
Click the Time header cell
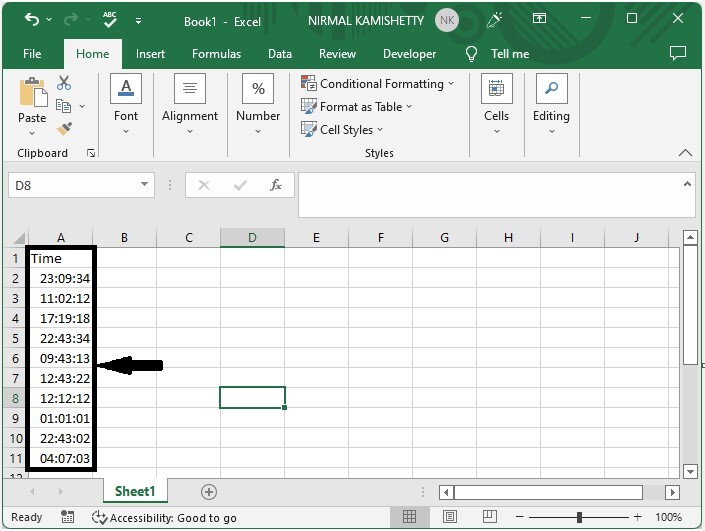click(61, 259)
